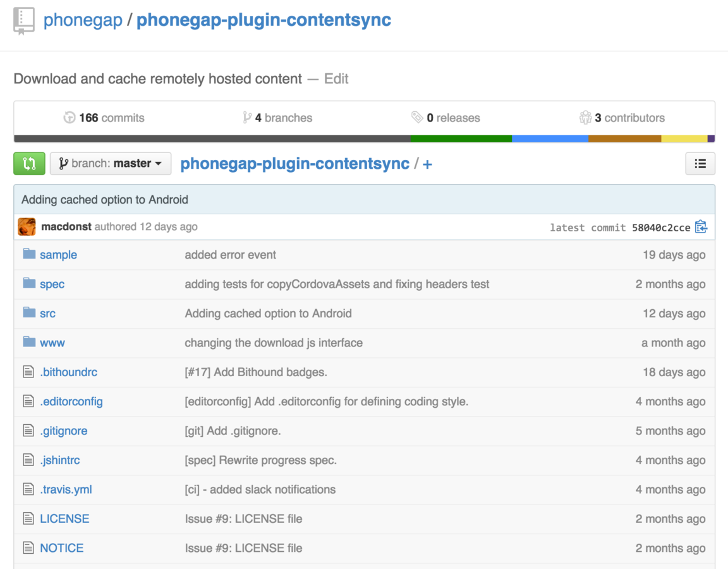728x569 pixels.
Task: Click the blue language bar segment
Action: [550, 138]
